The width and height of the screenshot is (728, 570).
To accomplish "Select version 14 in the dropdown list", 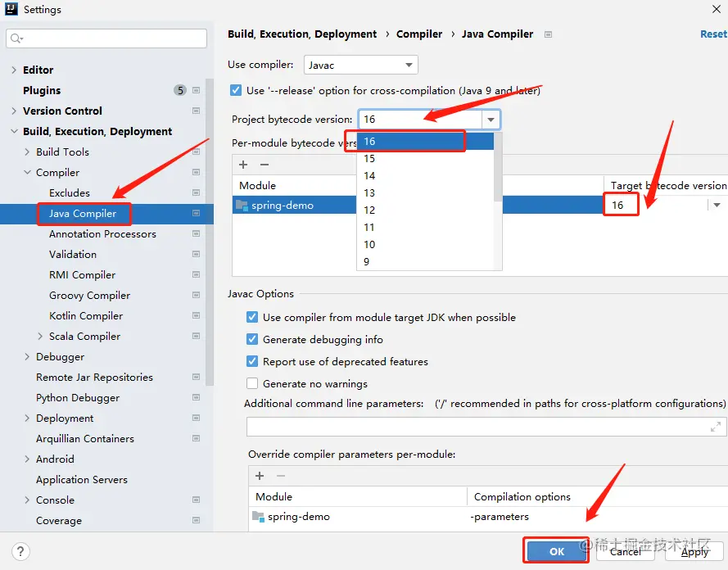I will [x=425, y=176].
